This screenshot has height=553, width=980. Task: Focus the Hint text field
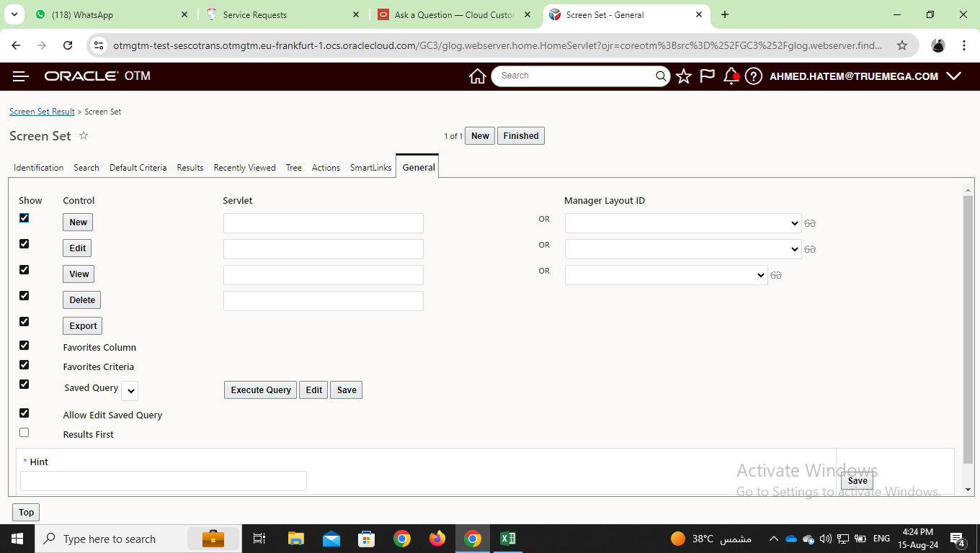click(164, 481)
